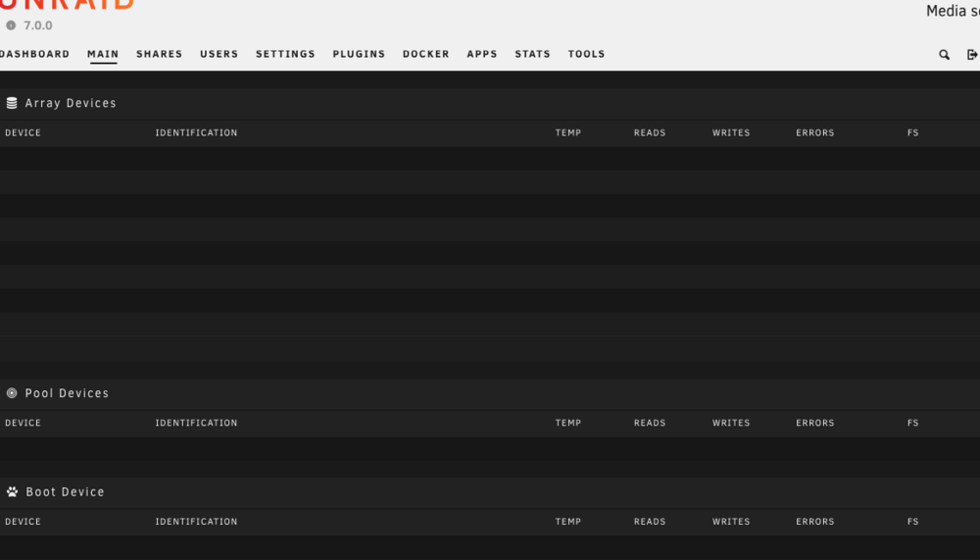Image resolution: width=980 pixels, height=560 pixels.
Task: Select the Main tab
Action: [103, 54]
